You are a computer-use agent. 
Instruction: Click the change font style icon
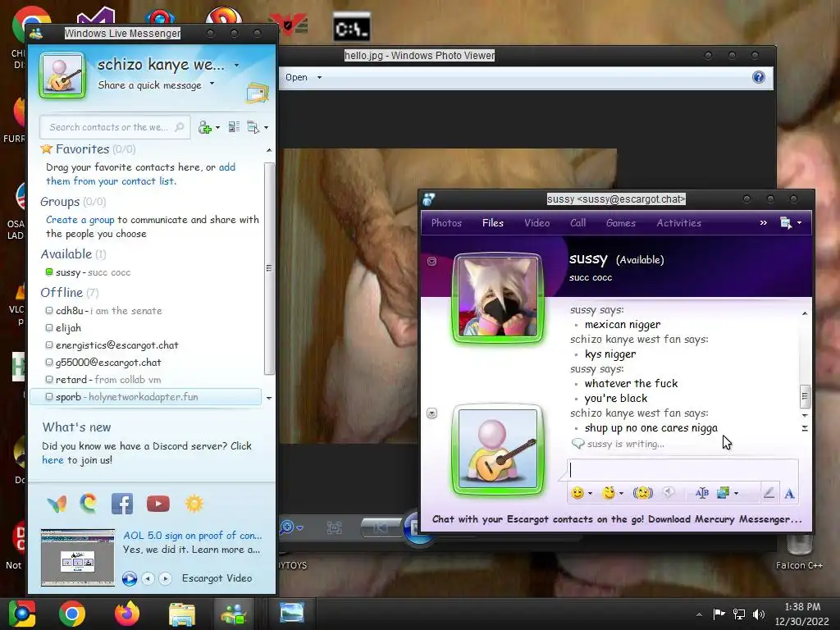click(702, 493)
